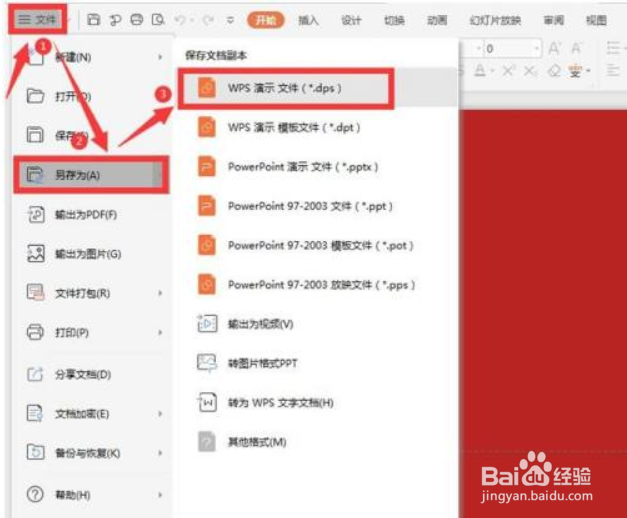Click the clear formatting eraser icon

[554, 71]
